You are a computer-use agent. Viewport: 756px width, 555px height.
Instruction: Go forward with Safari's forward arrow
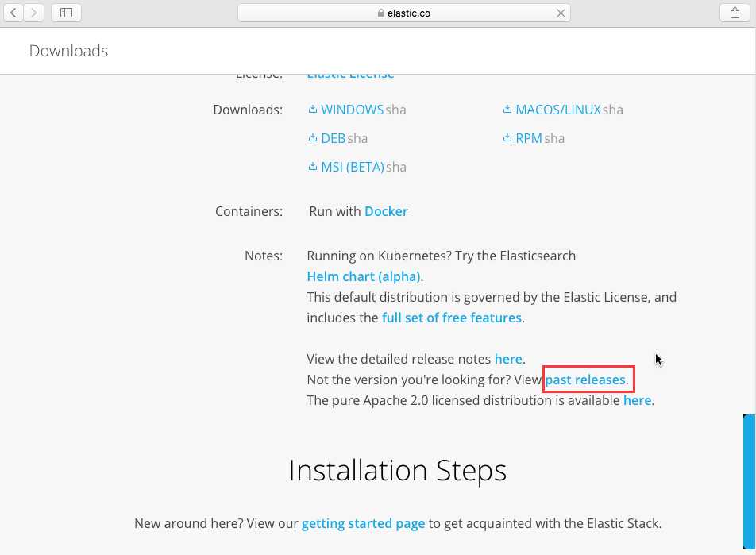click(33, 13)
